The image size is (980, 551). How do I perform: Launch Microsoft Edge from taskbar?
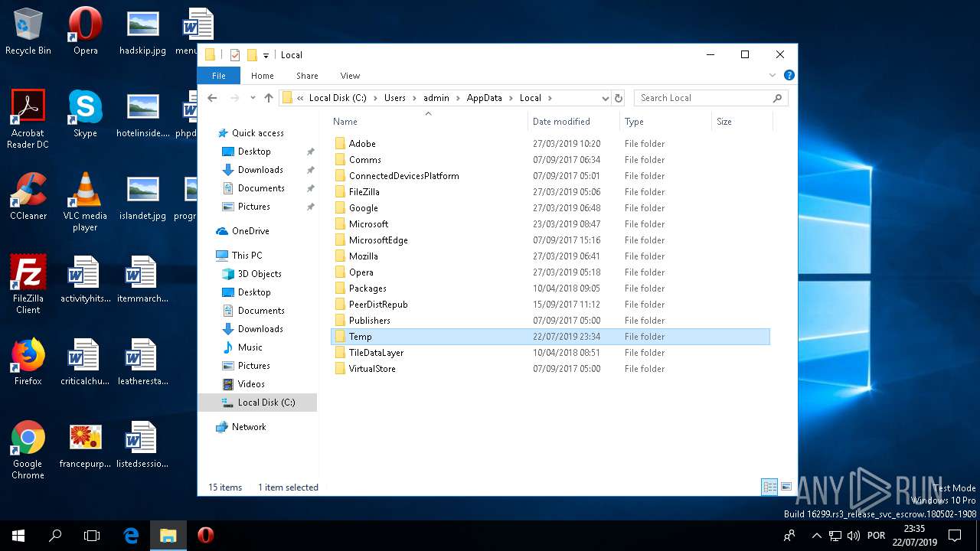131,536
